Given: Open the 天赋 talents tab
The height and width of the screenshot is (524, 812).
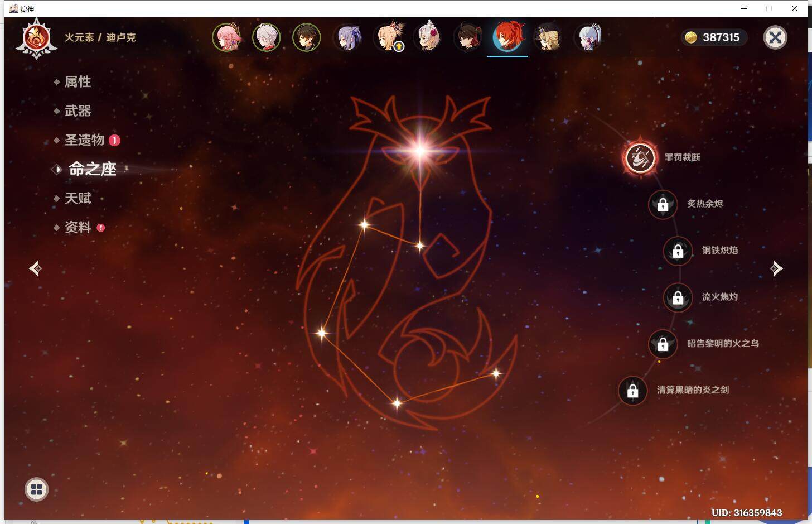Looking at the screenshot, I should click(x=78, y=198).
